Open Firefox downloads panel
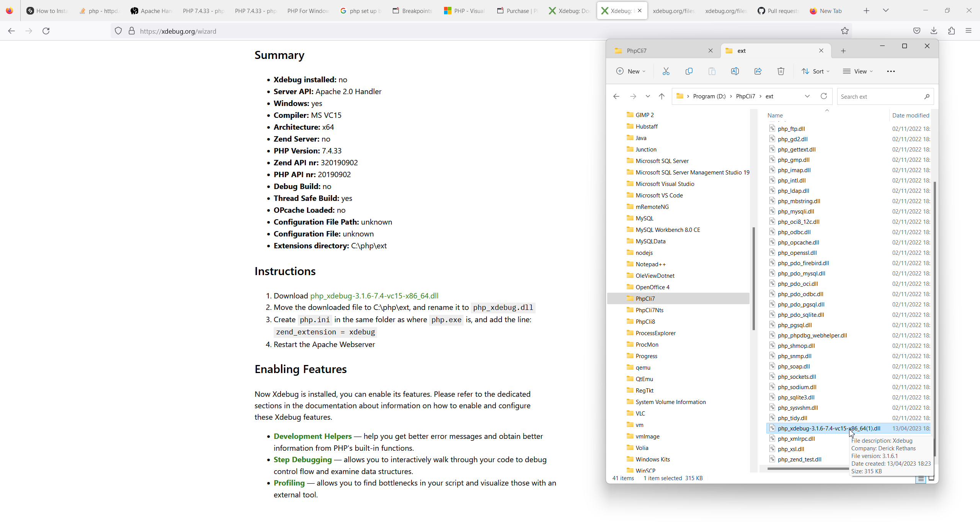The width and height of the screenshot is (980, 528). click(x=934, y=31)
